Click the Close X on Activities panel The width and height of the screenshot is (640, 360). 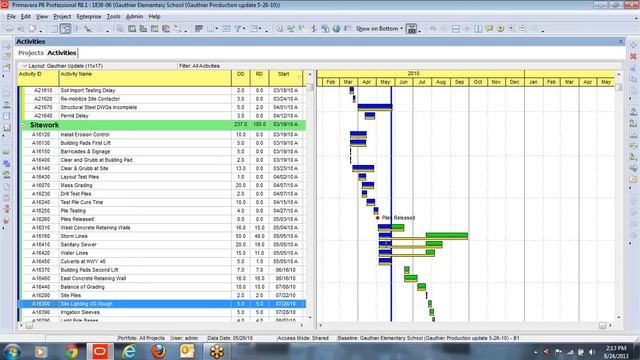[x=621, y=42]
